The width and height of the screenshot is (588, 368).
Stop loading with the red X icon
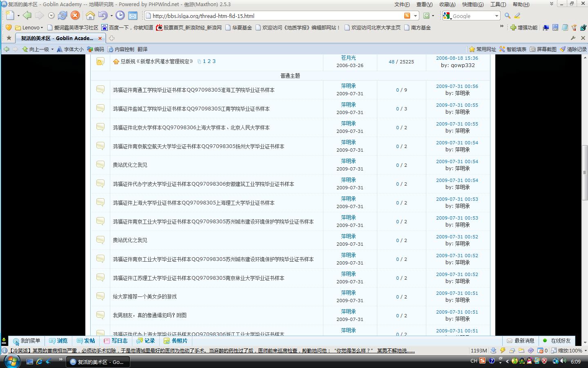click(x=75, y=16)
